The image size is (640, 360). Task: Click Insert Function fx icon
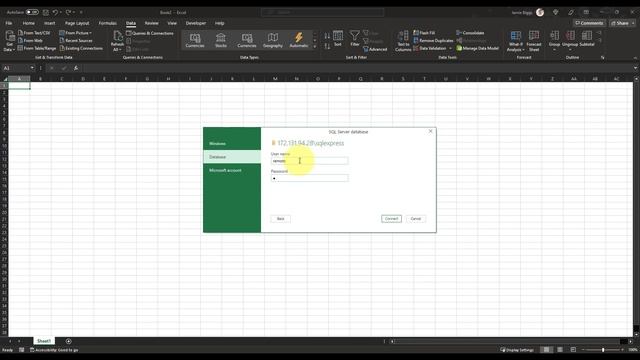point(76,68)
